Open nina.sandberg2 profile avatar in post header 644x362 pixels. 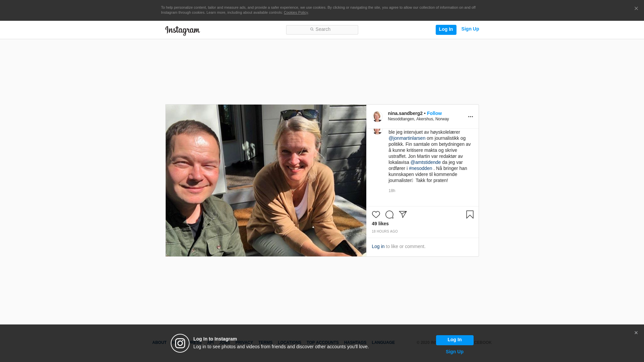click(377, 116)
